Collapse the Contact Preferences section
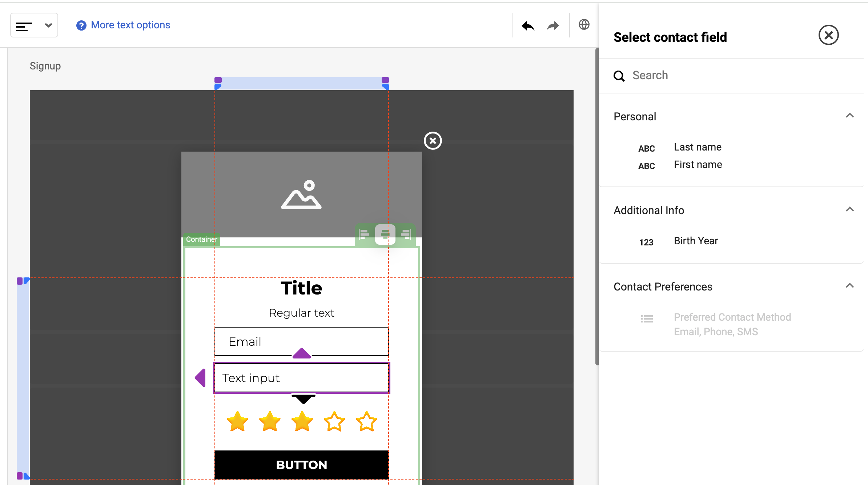Image resolution: width=868 pixels, height=485 pixels. pos(849,286)
